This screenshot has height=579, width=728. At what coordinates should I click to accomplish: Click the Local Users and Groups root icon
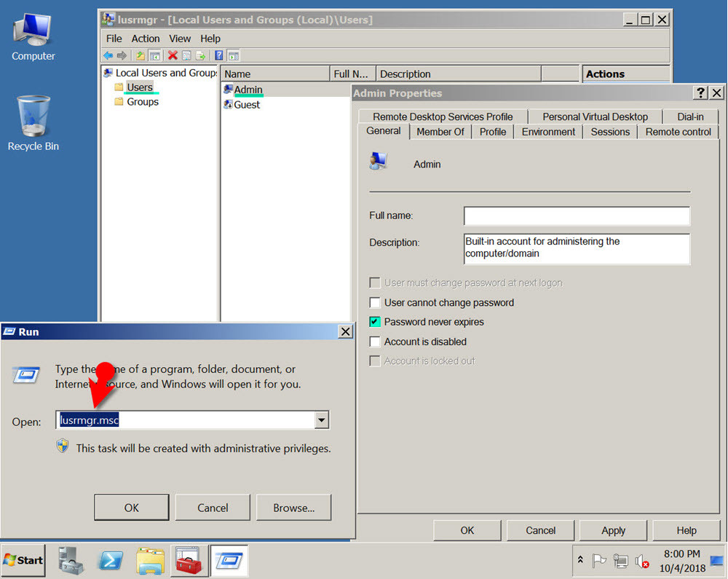click(108, 73)
